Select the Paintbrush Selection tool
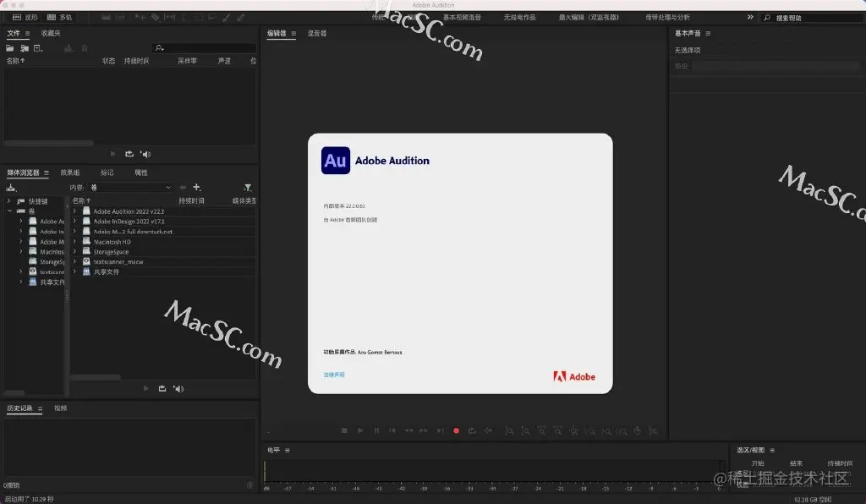 click(x=226, y=17)
